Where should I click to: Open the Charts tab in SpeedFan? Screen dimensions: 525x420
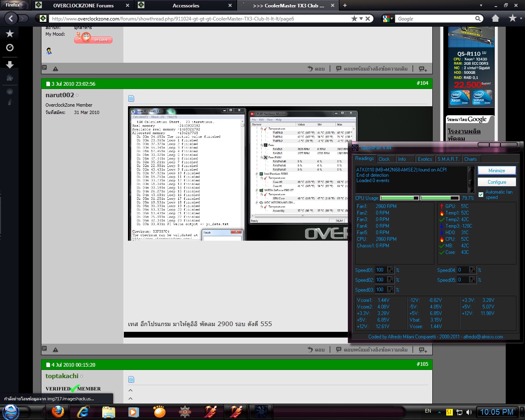(x=470, y=159)
